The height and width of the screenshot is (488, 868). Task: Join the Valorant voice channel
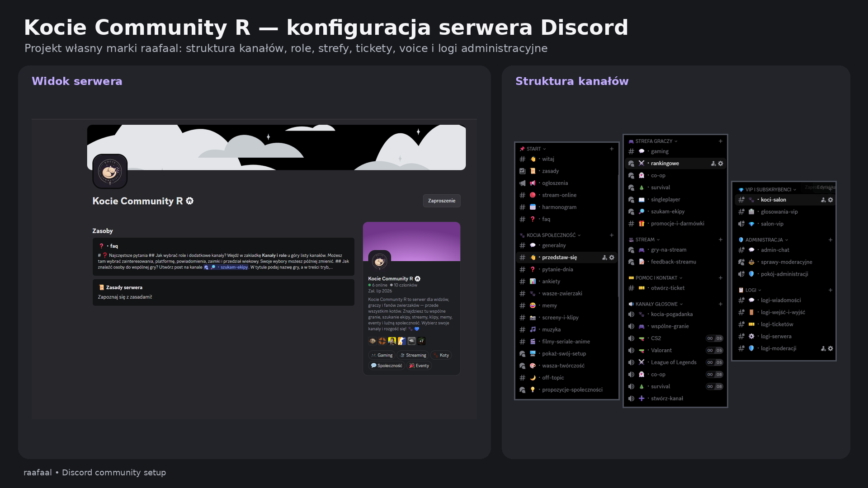[675, 350]
